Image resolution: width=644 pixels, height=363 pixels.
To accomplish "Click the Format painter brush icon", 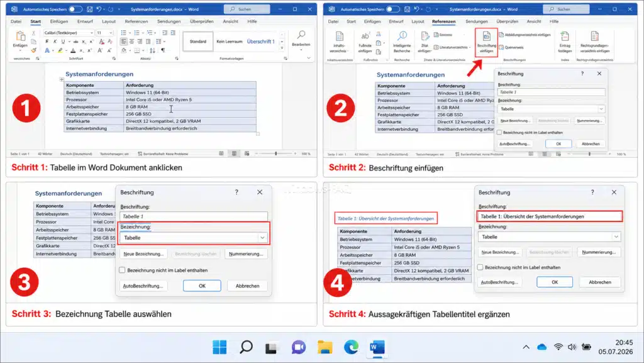I will [34, 50].
